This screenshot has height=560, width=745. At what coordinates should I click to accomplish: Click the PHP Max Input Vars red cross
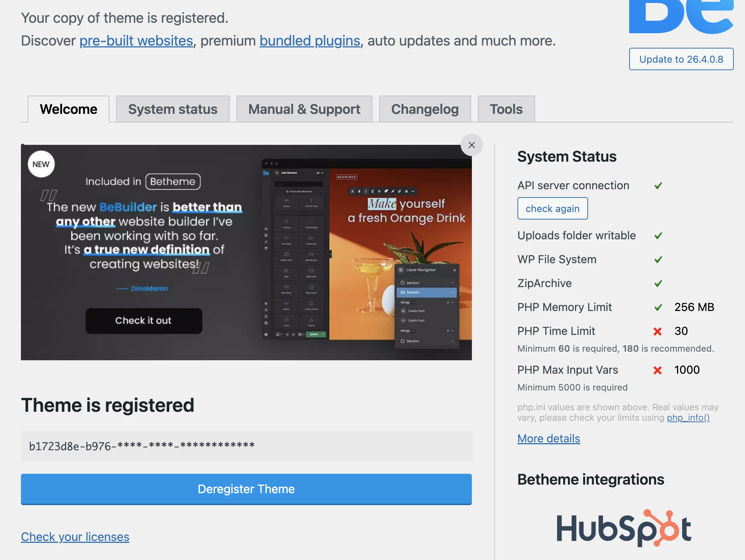(658, 370)
